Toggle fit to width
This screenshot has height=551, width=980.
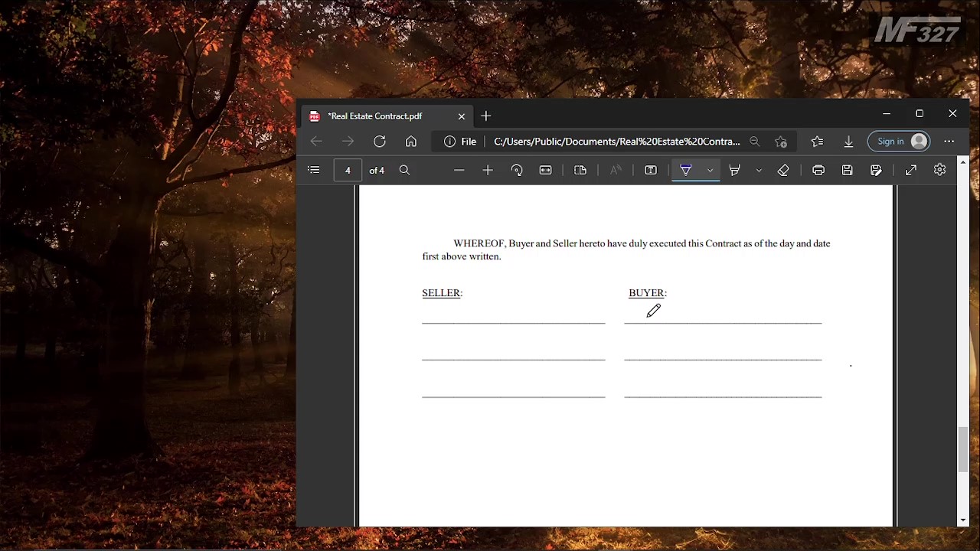click(x=546, y=170)
